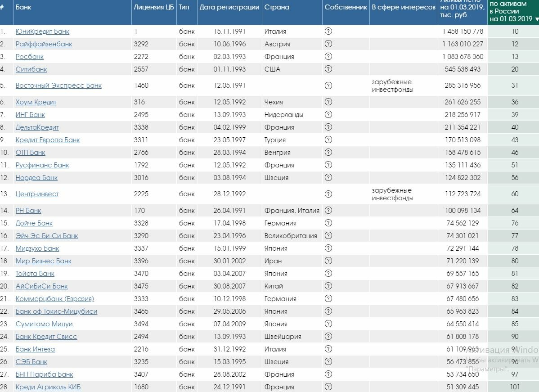
Task: Click the assets value 1 458 150 778
Action: (x=463, y=32)
